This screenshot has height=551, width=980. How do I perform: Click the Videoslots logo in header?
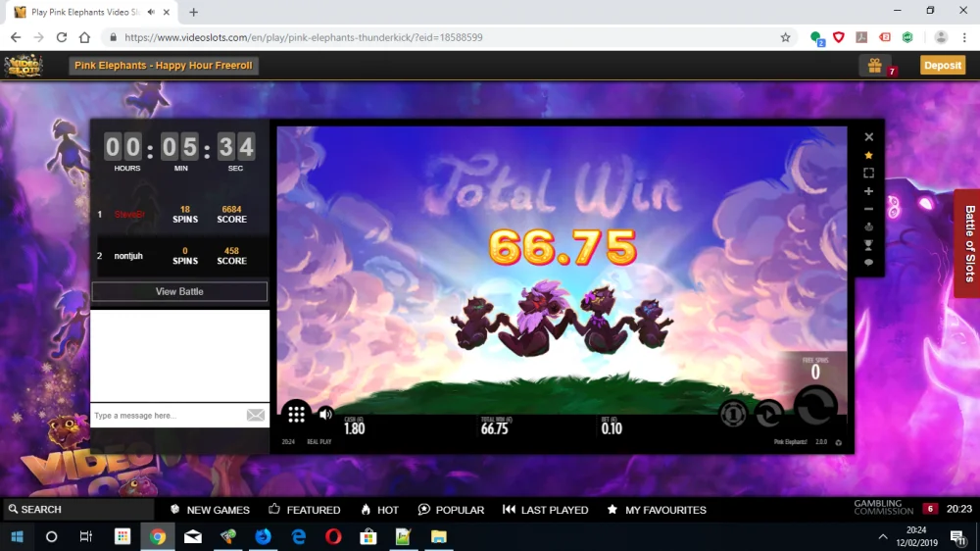tap(24, 65)
